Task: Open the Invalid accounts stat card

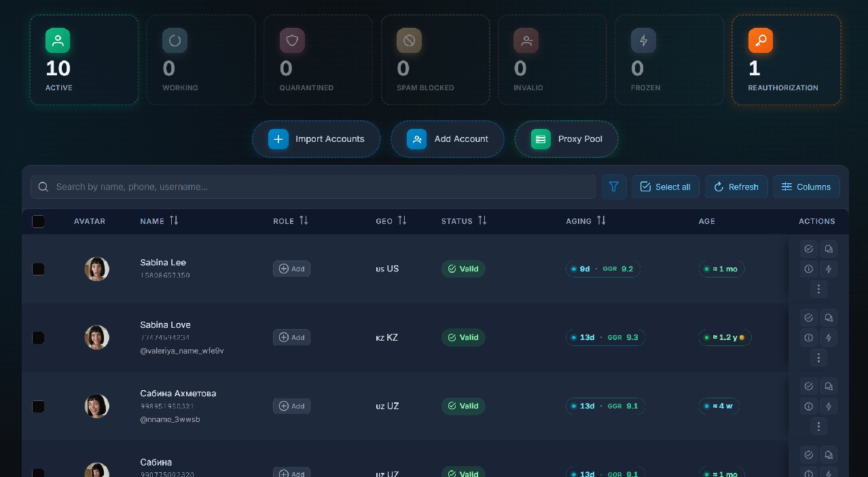Action: click(552, 60)
